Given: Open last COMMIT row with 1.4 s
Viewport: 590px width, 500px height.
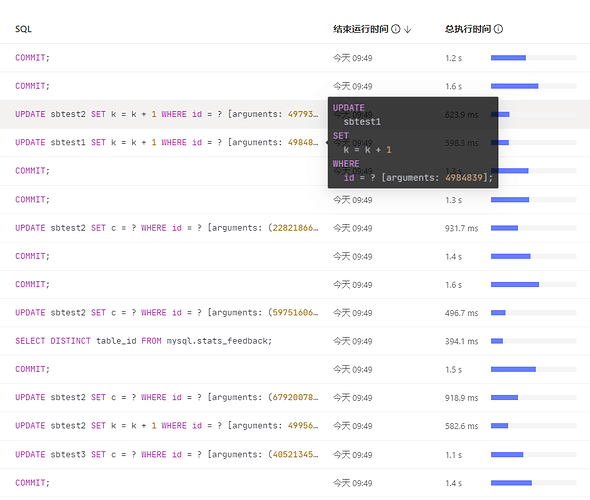Looking at the screenshot, I should pyautogui.click(x=295, y=483).
